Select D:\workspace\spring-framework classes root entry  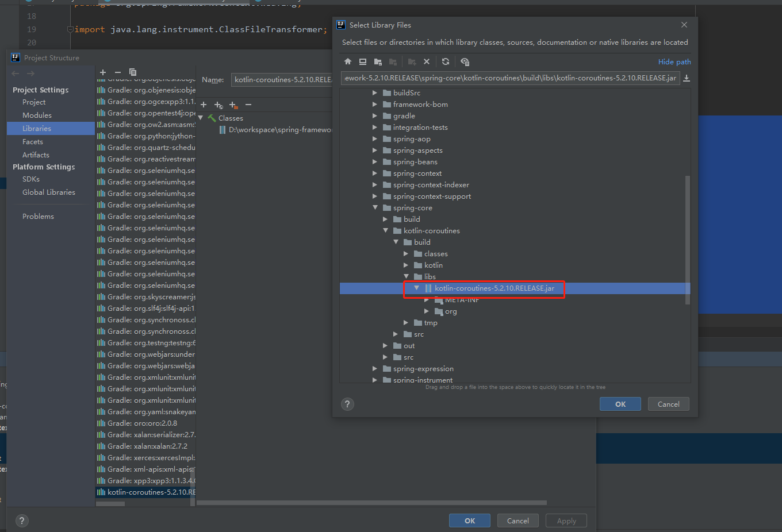click(x=279, y=130)
